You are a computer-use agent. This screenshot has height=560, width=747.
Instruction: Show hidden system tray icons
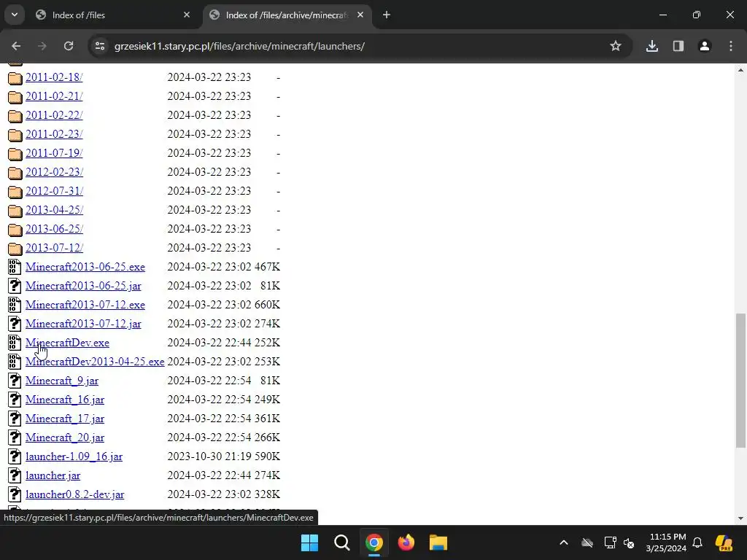tap(564, 542)
